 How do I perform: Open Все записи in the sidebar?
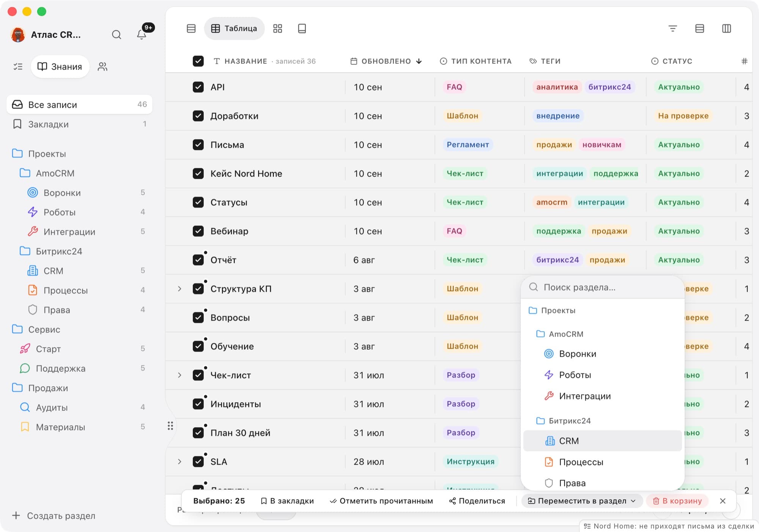click(79, 104)
